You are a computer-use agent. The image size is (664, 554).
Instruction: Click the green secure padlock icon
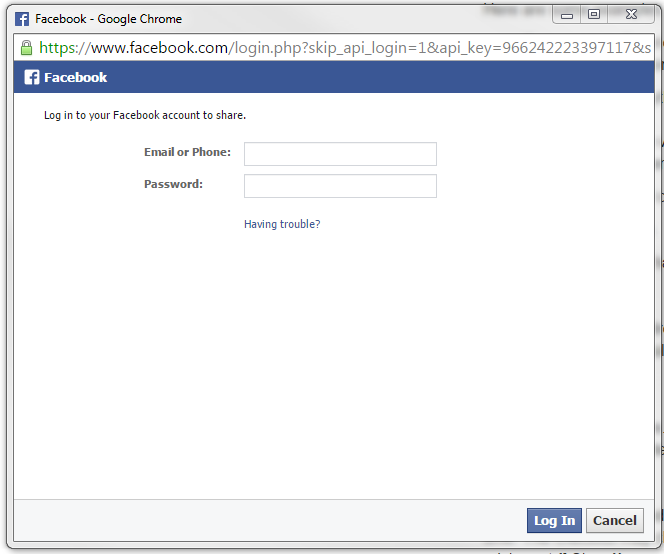(x=26, y=48)
